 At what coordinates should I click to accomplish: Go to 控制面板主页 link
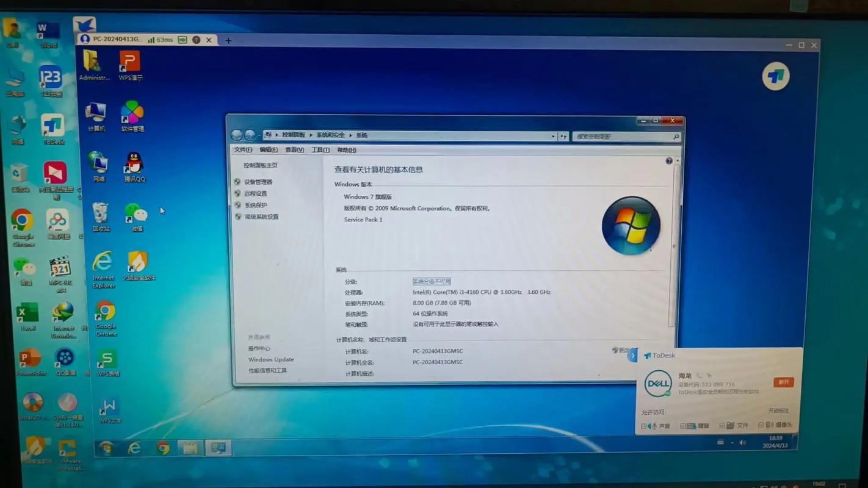(x=261, y=165)
